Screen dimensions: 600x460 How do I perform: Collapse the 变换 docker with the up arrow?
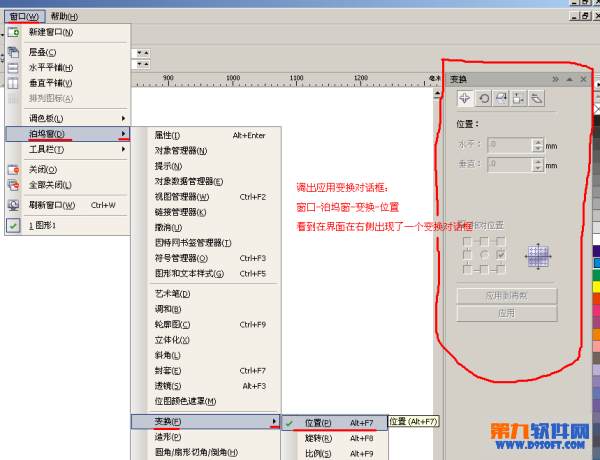coord(569,79)
